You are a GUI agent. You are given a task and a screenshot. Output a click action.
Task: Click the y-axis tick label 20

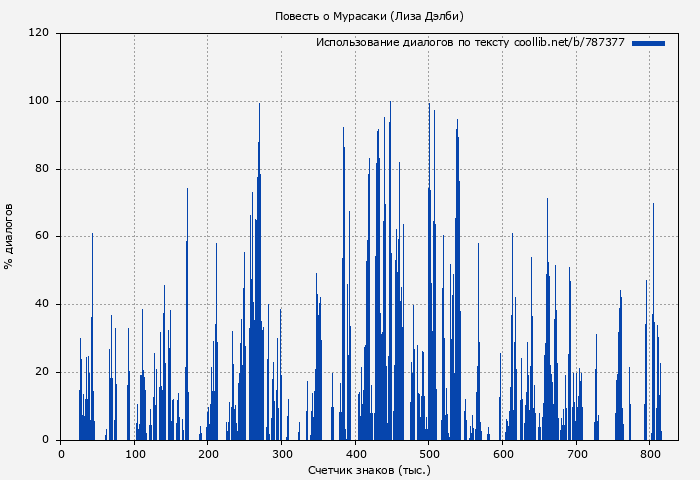pos(42,372)
